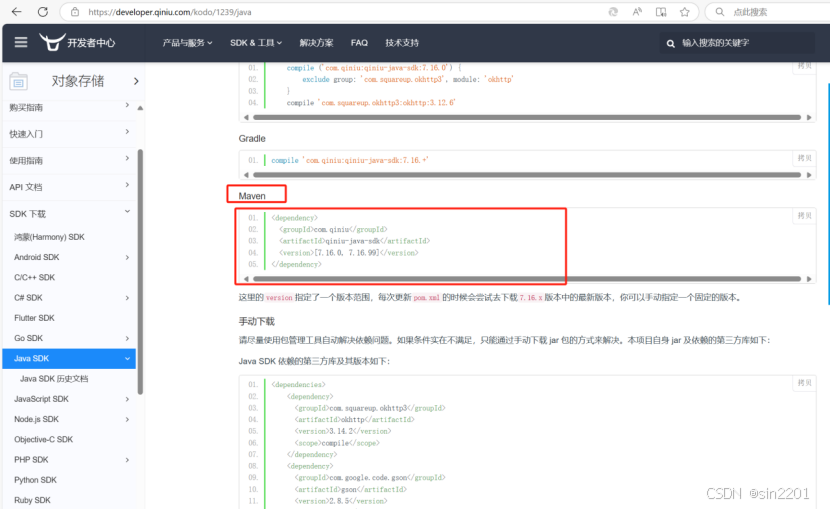The height and width of the screenshot is (509, 831).
Task: Click the Qiniu developer center logo
Action: pyautogui.click(x=77, y=42)
